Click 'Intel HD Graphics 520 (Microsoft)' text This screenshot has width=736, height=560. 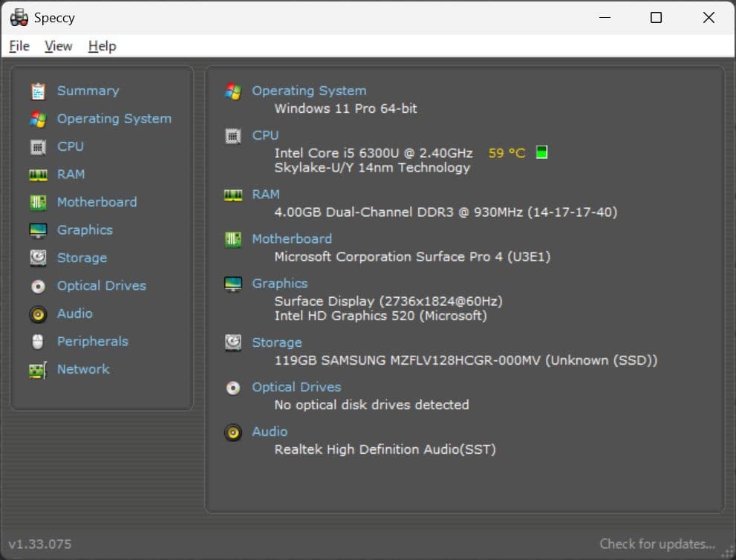[381, 316]
